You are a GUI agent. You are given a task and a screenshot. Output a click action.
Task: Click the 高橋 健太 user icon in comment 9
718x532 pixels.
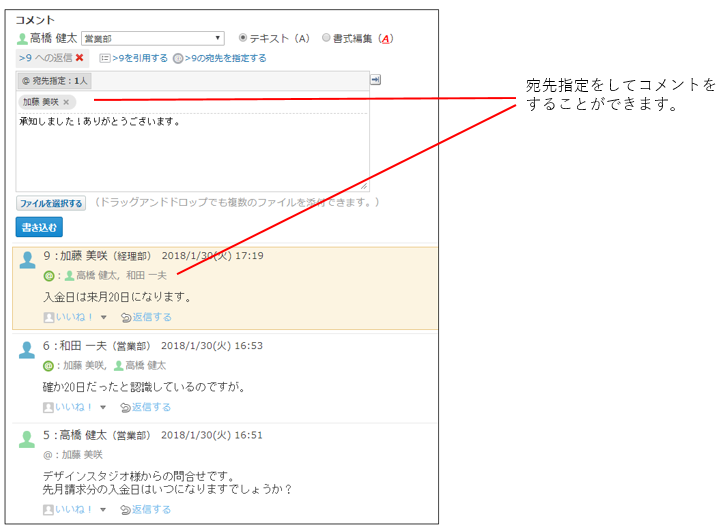(70, 276)
